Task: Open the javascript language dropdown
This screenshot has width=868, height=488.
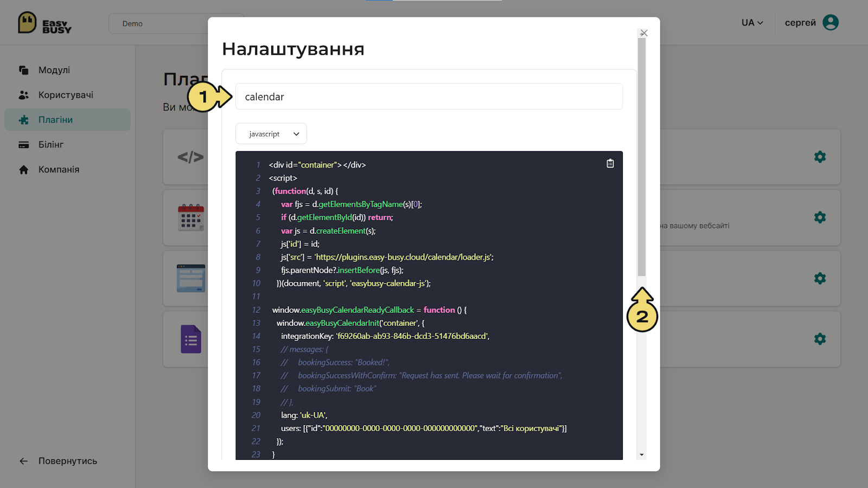Action: pos(271,134)
